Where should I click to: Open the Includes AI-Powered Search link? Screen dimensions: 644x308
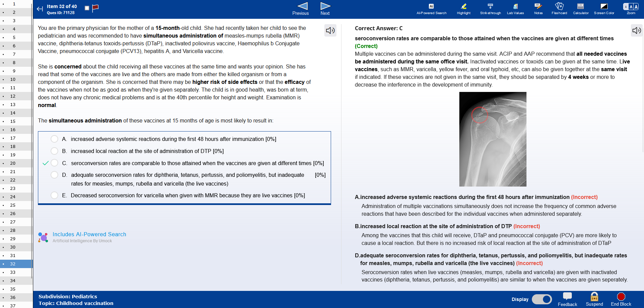(x=89, y=234)
